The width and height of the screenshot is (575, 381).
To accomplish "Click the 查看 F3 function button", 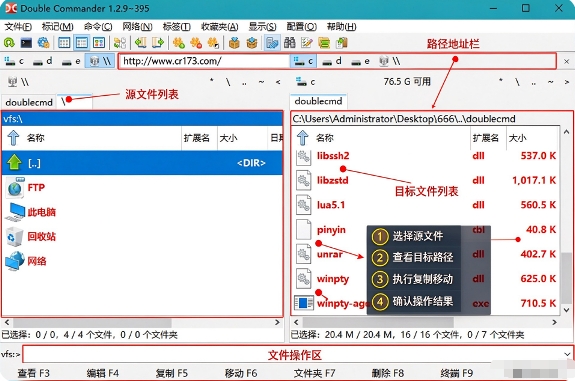I will (34, 373).
